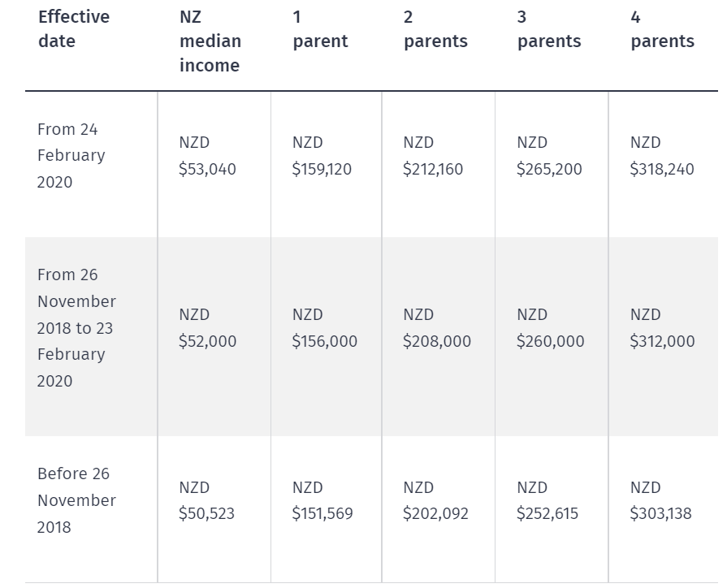Click the NZD $318,240 cell
727x588 pixels.
coord(662,156)
